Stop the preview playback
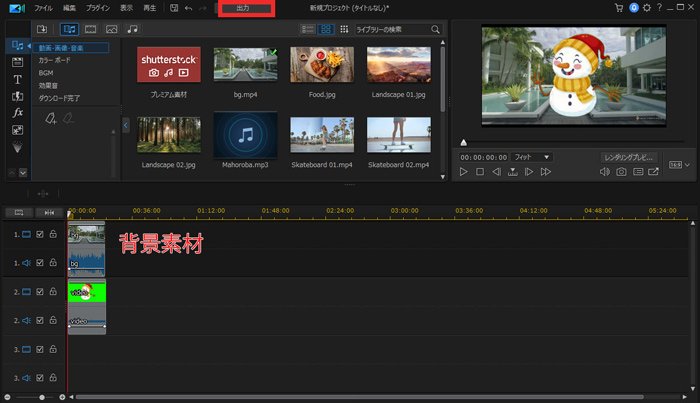This screenshot has width=700, height=403. click(480, 172)
